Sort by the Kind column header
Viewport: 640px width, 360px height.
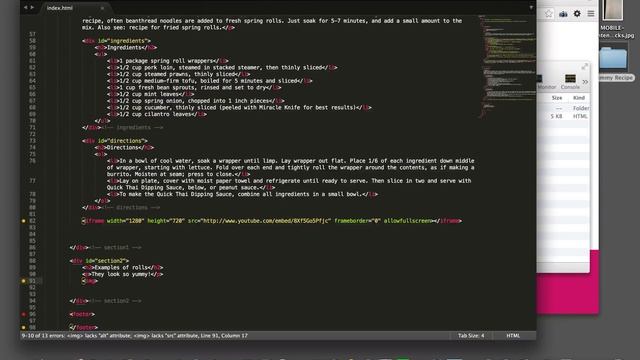(579, 98)
